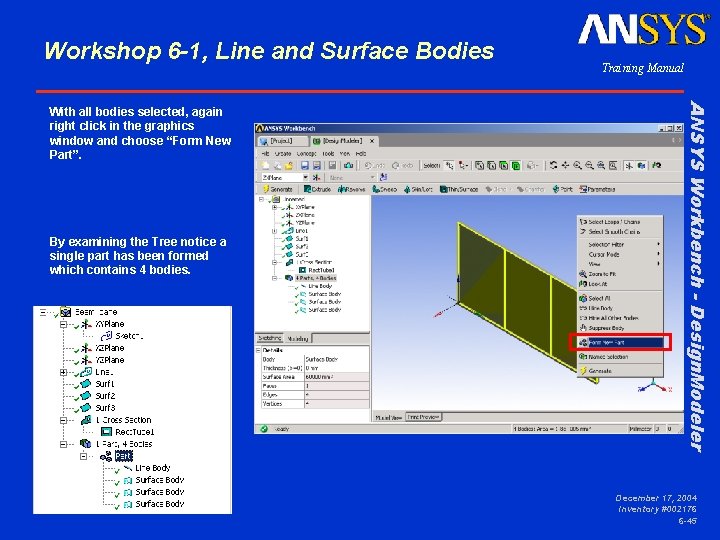Click the New Sketch icon beside sketch dropdown
The image size is (720, 540).
click(383, 177)
